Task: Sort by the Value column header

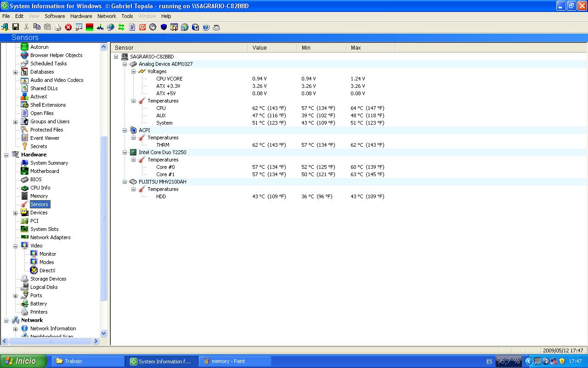Action: [272, 47]
